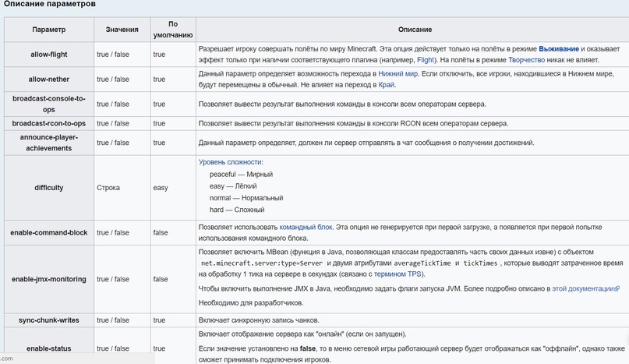The width and height of the screenshot is (629, 364).
Task: Select the enable-command-block parameter name
Action: coord(49,232)
